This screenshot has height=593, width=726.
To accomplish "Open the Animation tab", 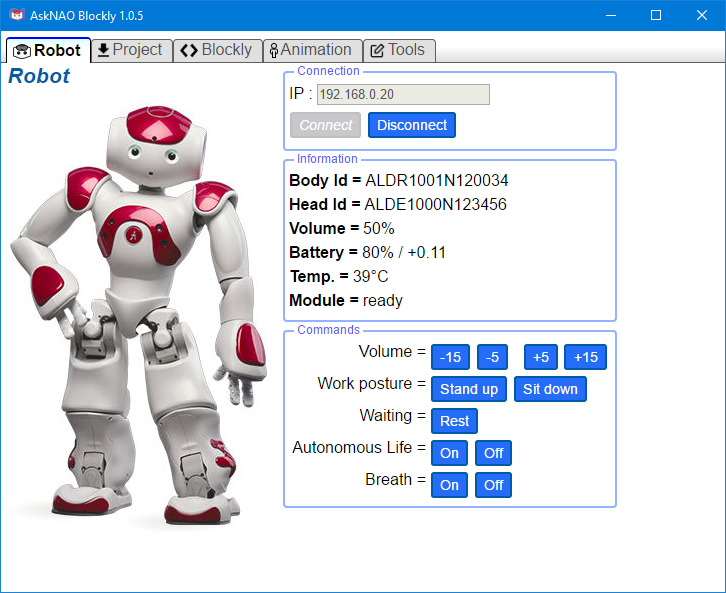I will coord(310,50).
